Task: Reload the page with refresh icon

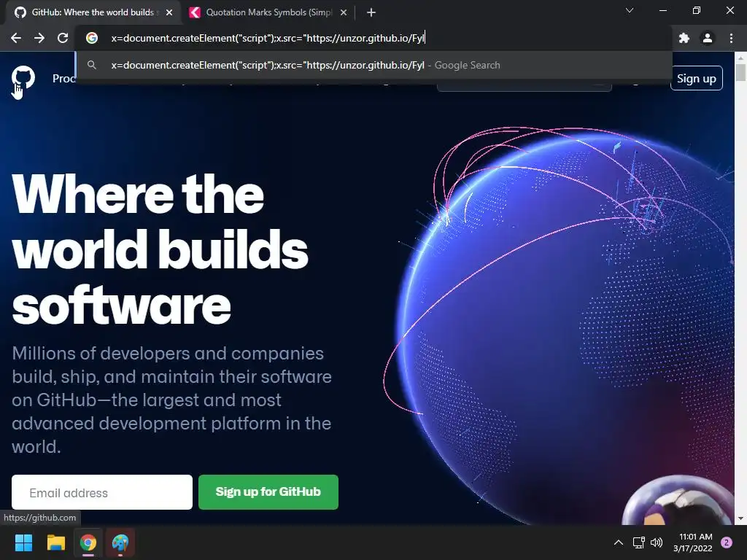Action: (x=63, y=38)
